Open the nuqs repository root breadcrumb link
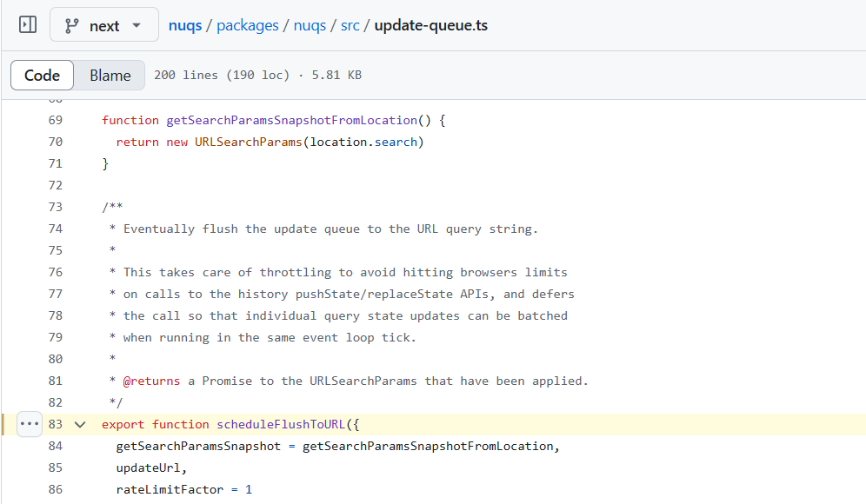 coord(185,25)
